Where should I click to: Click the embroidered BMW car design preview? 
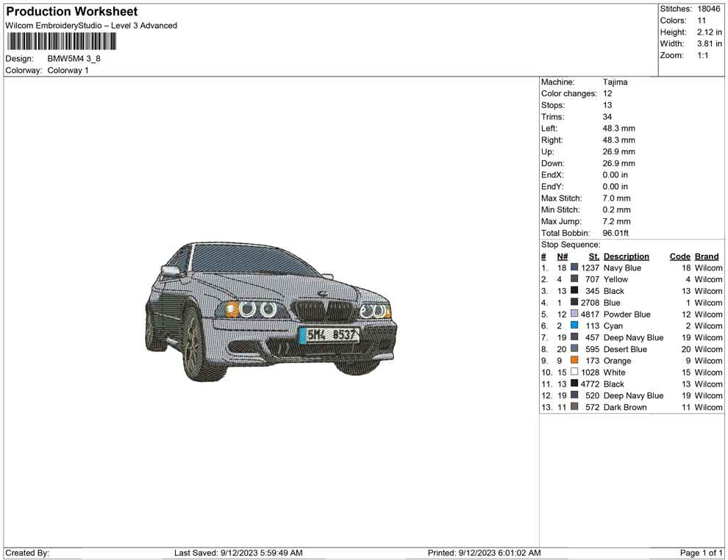point(271,312)
